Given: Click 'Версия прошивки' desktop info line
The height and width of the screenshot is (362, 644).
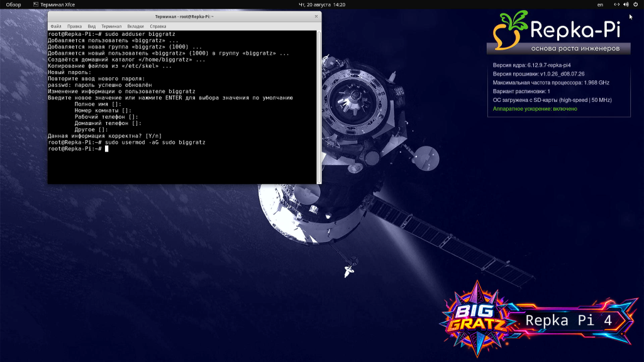Looking at the screenshot, I should pos(538,74).
